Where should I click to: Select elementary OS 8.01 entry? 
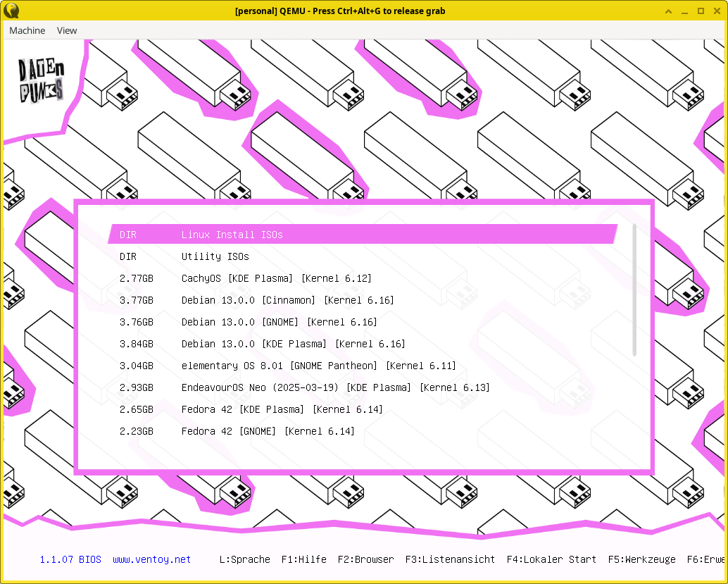[318, 366]
